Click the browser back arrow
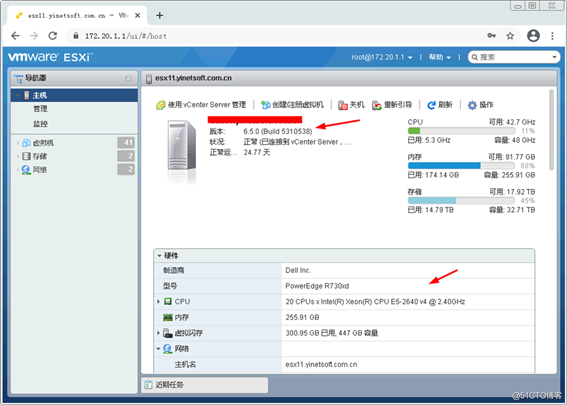This screenshot has width=567, height=405. click(15, 36)
